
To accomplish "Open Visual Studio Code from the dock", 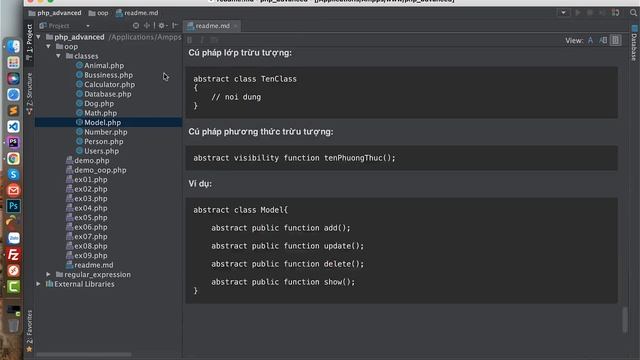I will 13,127.
